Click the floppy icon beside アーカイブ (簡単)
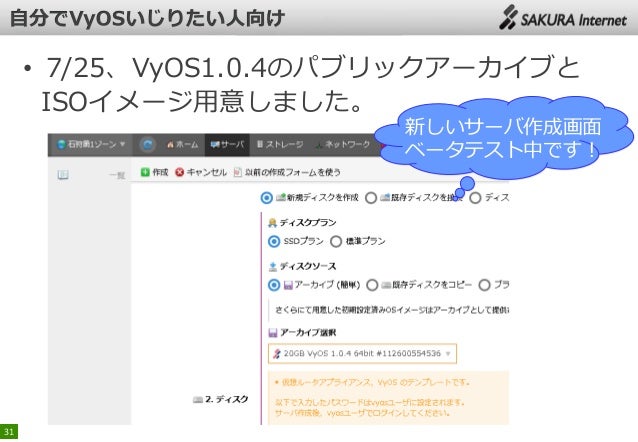The height and width of the screenshot is (442, 638). tap(288, 285)
